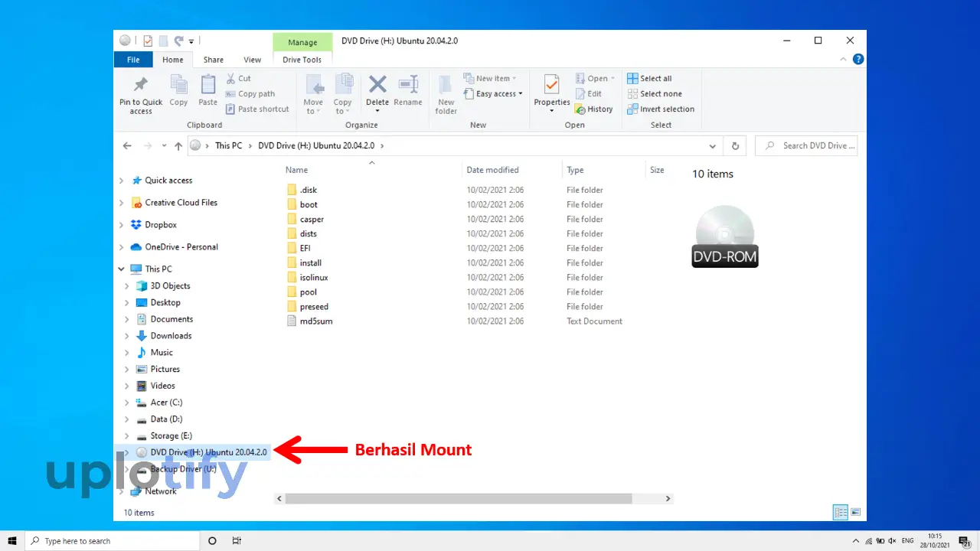Refresh the current folder view

coord(735,145)
